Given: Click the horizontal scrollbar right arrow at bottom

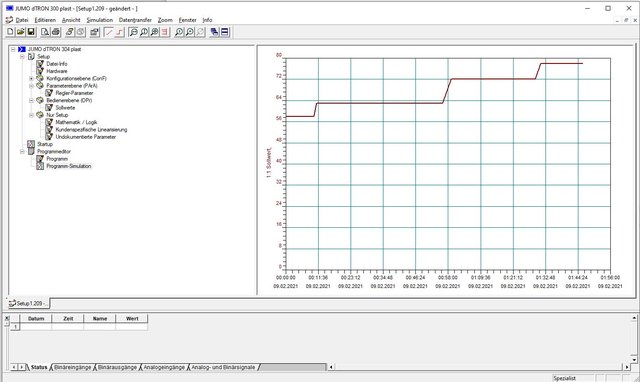Looking at the screenshot, I should (x=627, y=367).
